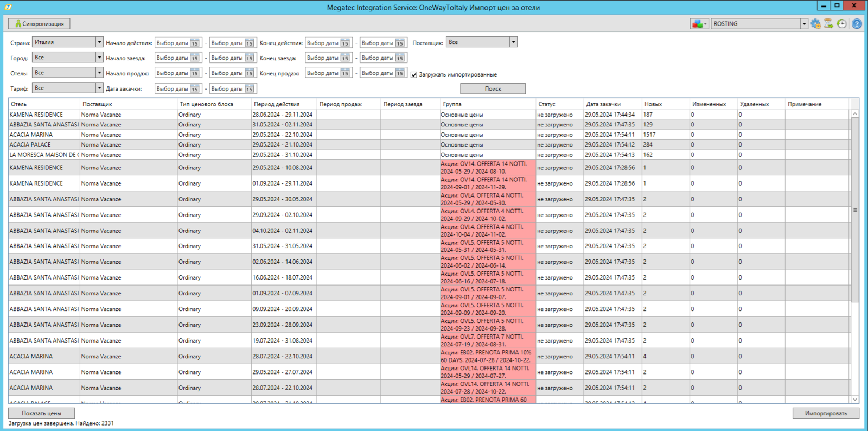868x431 pixels.
Task: Sort by the Группа column header
Action: coord(488,104)
